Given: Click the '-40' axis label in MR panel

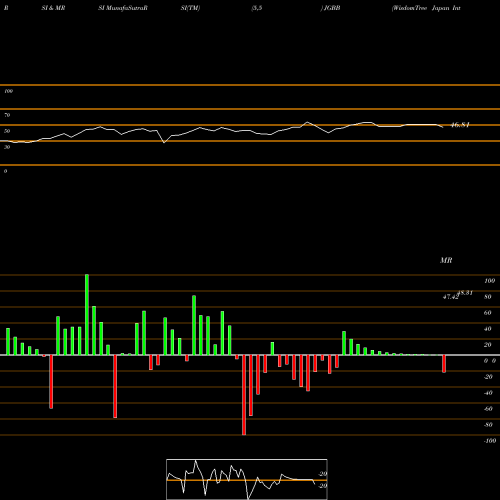Looking at the screenshot, I should point(488,393).
